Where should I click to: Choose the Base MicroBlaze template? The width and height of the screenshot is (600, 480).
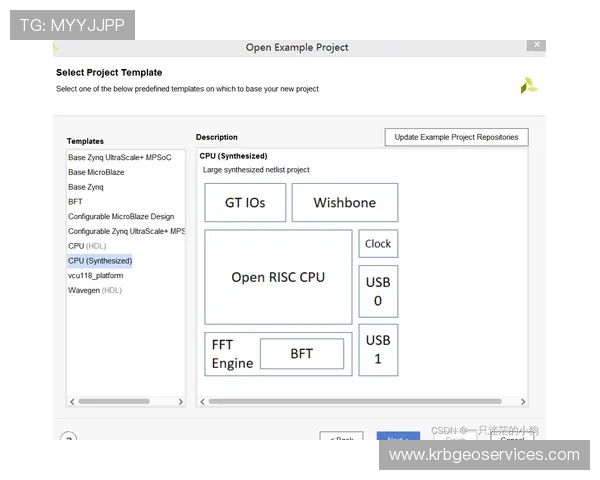pyautogui.click(x=97, y=172)
